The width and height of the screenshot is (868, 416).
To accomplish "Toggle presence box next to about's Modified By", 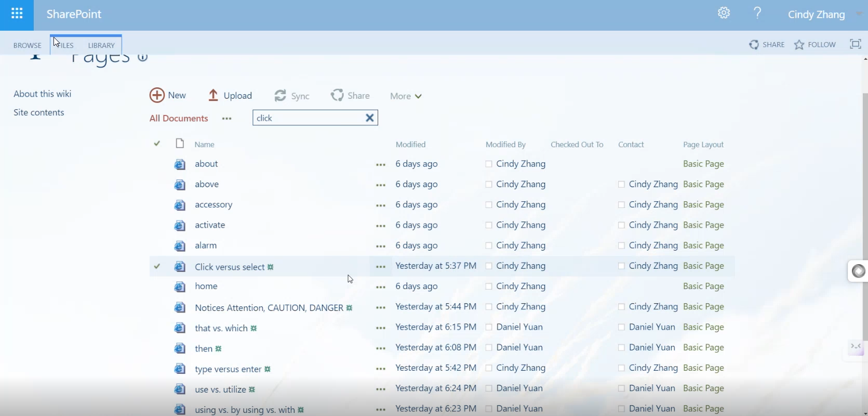I will tap(488, 164).
